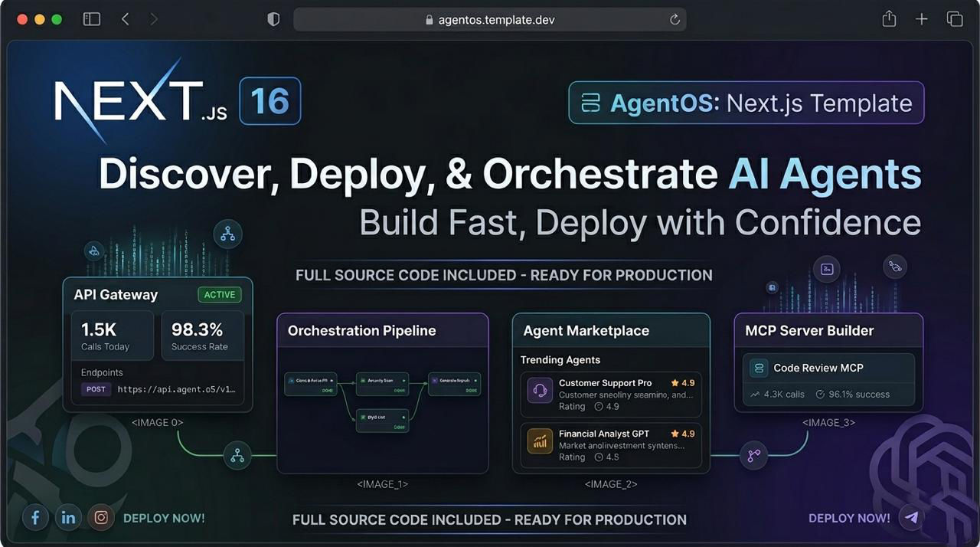This screenshot has height=547, width=980.
Task: Click the 98.3% Success Rate stat card
Action: coord(202,335)
